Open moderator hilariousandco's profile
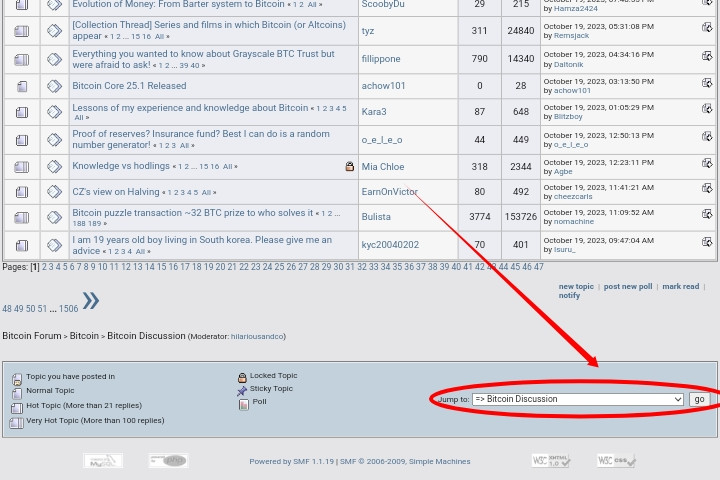 point(257,336)
